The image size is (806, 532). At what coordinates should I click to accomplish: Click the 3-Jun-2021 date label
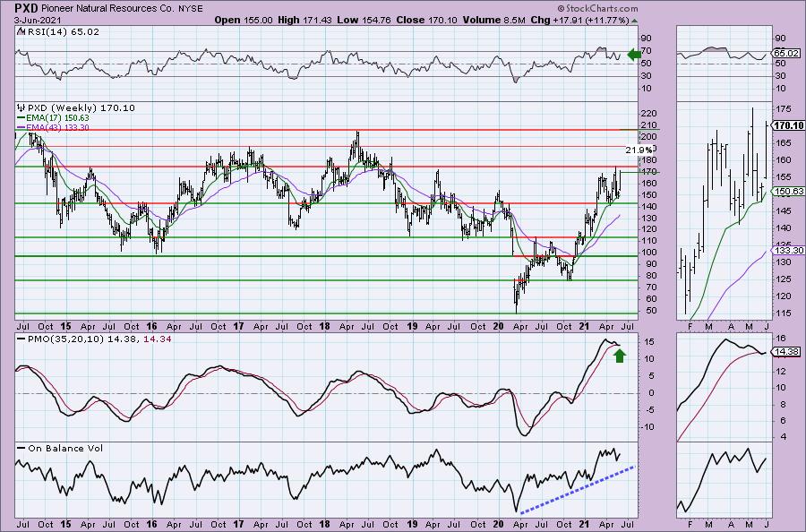point(38,20)
